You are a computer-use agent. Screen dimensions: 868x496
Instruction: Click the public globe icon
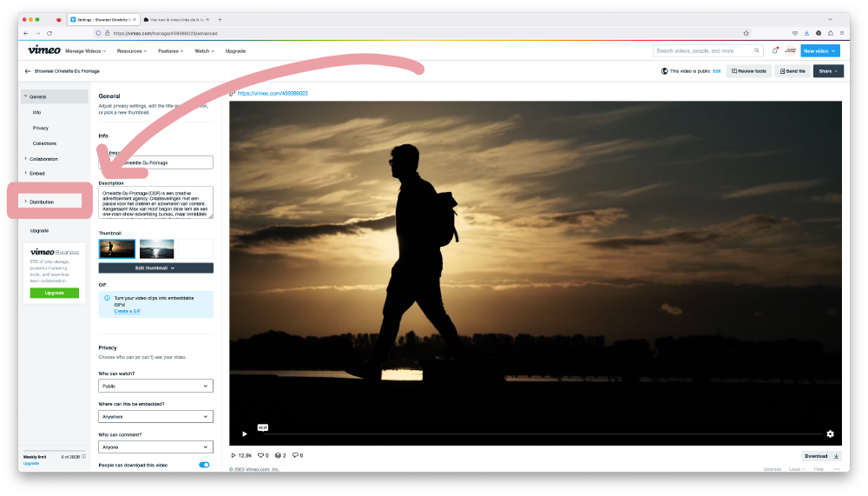664,71
